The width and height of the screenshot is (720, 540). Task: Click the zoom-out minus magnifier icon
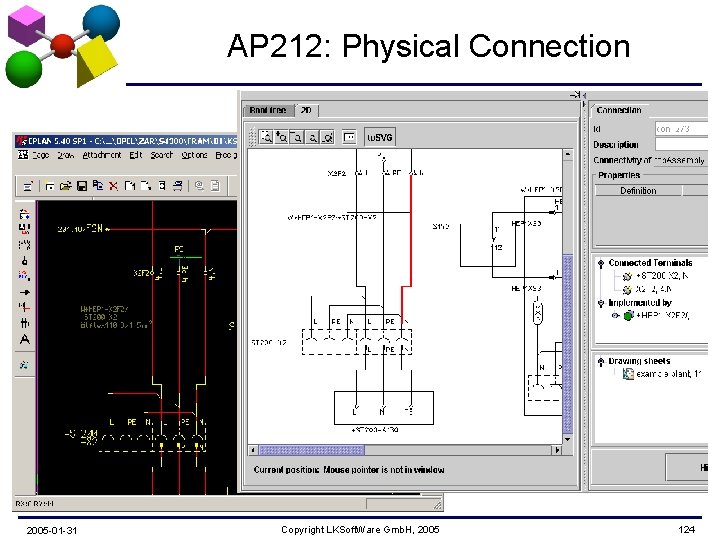tap(297, 137)
